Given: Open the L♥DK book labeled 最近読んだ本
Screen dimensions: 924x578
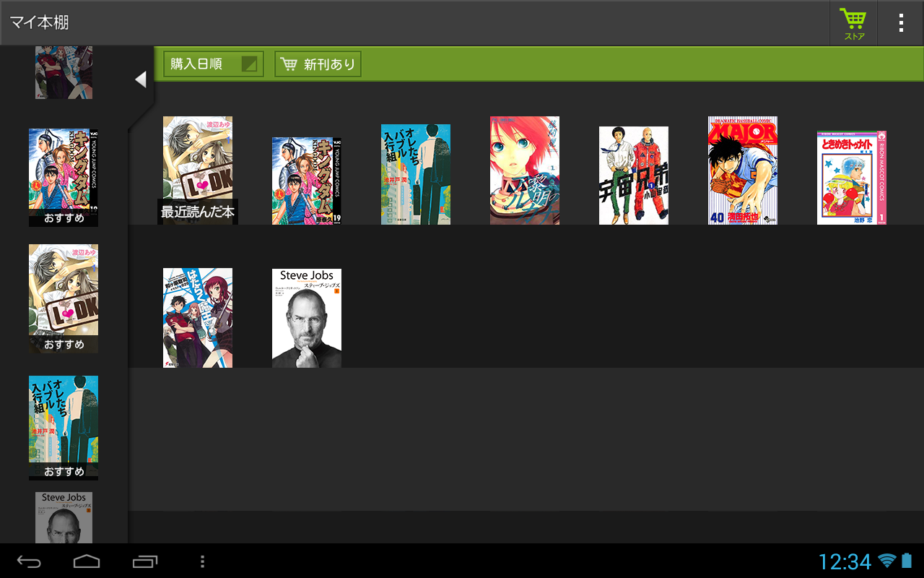Looking at the screenshot, I should tap(198, 171).
